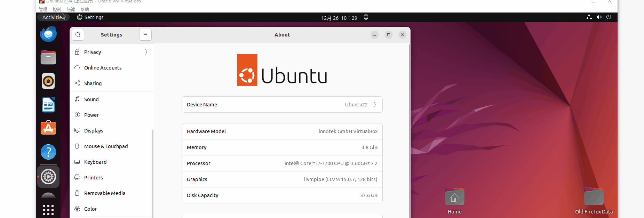The width and height of the screenshot is (644, 218).
Task: Click the network status icon
Action: [x=589, y=17]
